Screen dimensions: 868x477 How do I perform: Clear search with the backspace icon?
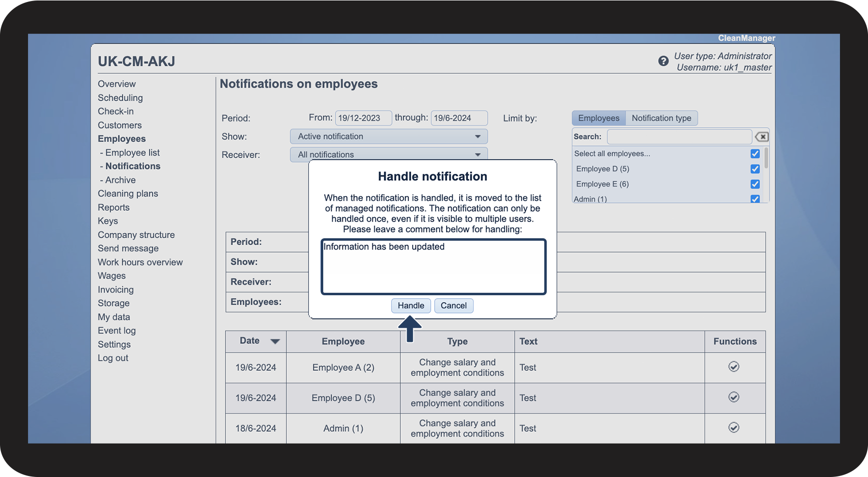[761, 137]
